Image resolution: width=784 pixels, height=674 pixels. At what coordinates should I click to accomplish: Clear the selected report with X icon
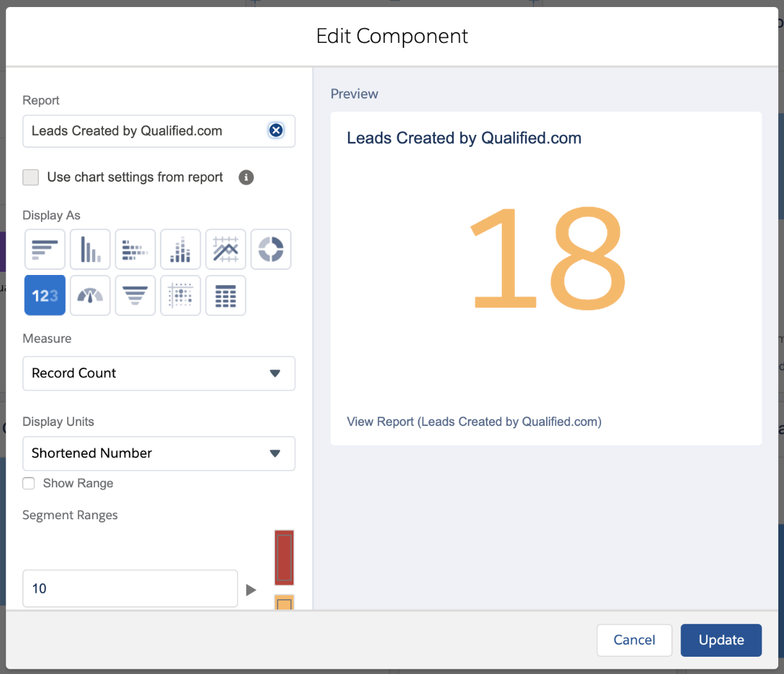point(276,130)
